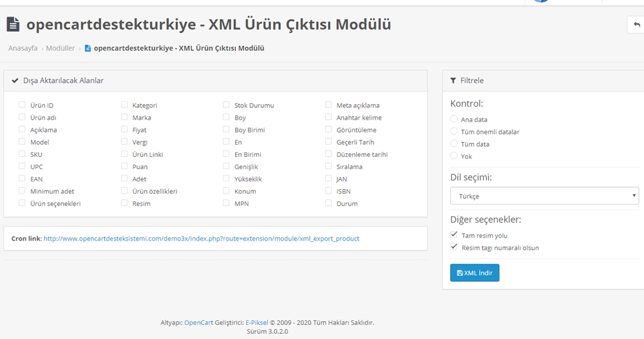Tick the Puan checkbox
The height and width of the screenshot is (339, 644).
tap(124, 166)
